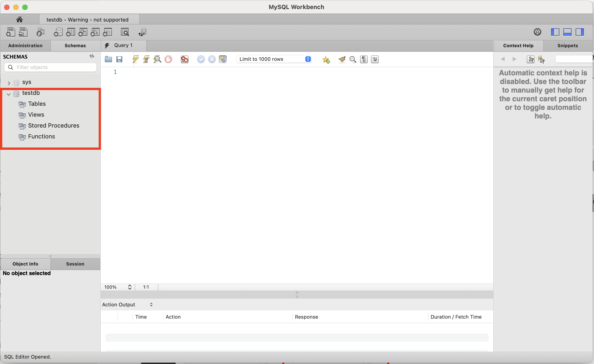Toggle the bottom output panel visibility
The width and height of the screenshot is (594, 364).
pos(567,32)
